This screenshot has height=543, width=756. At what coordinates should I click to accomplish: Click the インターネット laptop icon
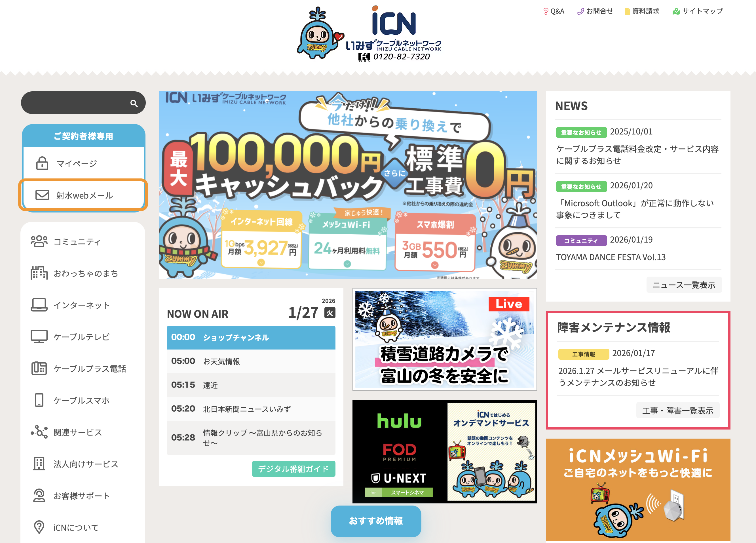click(x=39, y=304)
